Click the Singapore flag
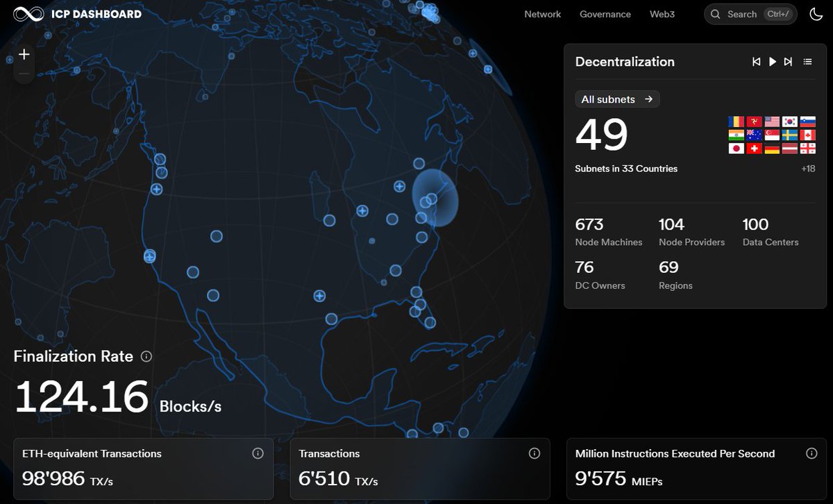The width and height of the screenshot is (833, 504). coord(772,135)
